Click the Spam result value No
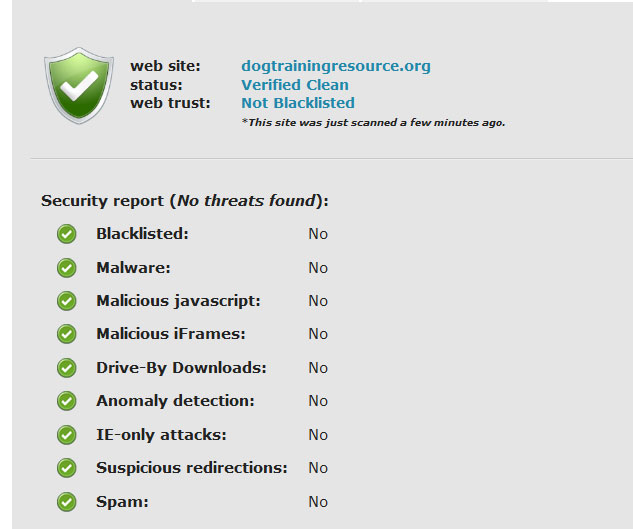 [x=318, y=502]
